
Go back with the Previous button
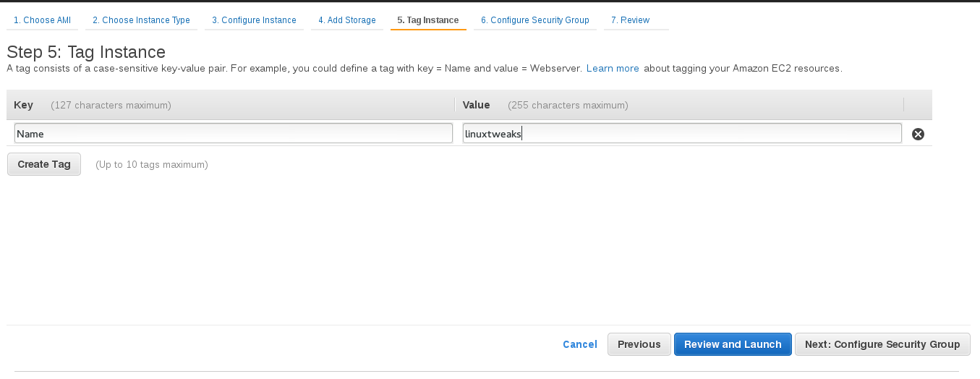tap(639, 344)
